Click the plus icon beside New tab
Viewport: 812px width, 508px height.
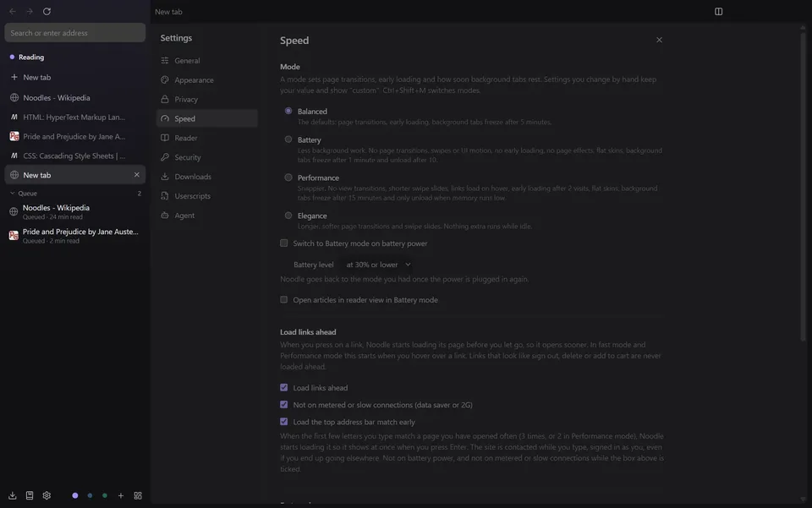[14, 77]
